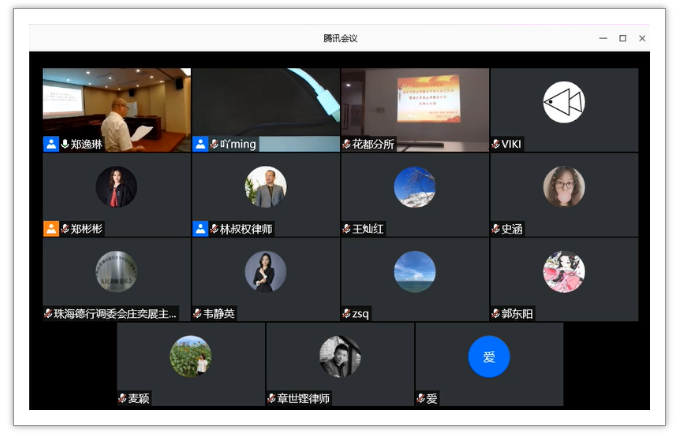Click VIKI's fish logo avatar

tap(564, 102)
